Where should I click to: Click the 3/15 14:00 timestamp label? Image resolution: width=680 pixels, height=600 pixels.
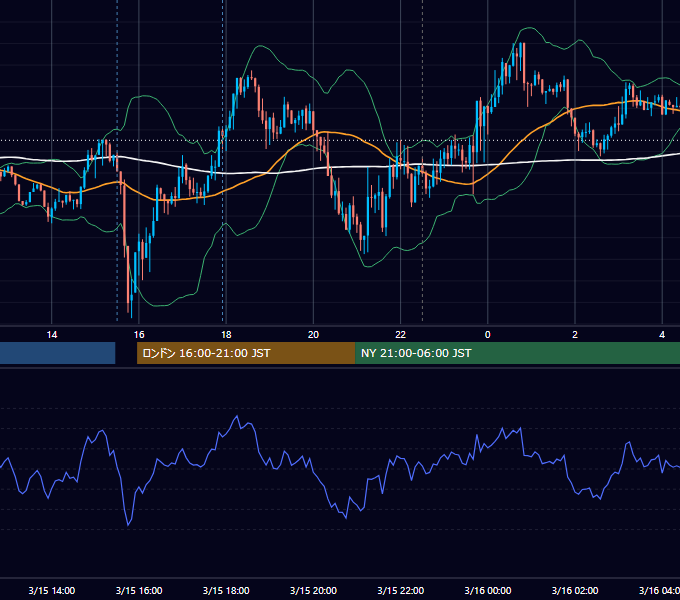click(x=52, y=590)
